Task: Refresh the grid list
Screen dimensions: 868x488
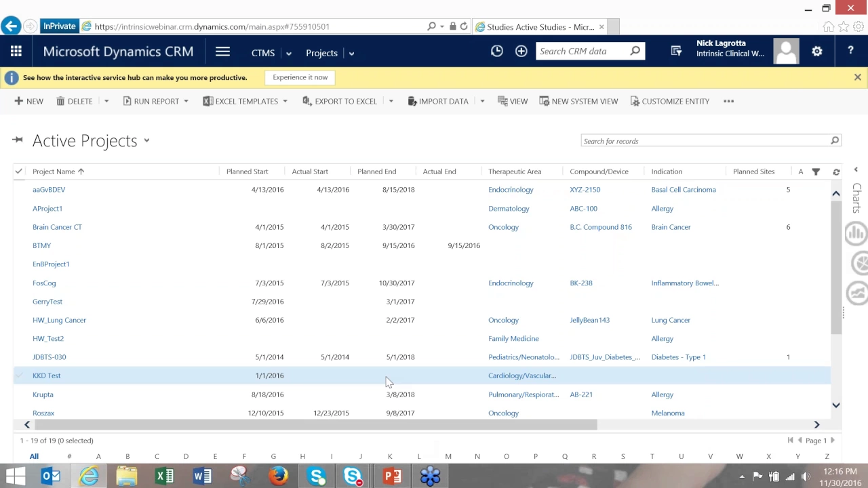Action: pos(836,171)
